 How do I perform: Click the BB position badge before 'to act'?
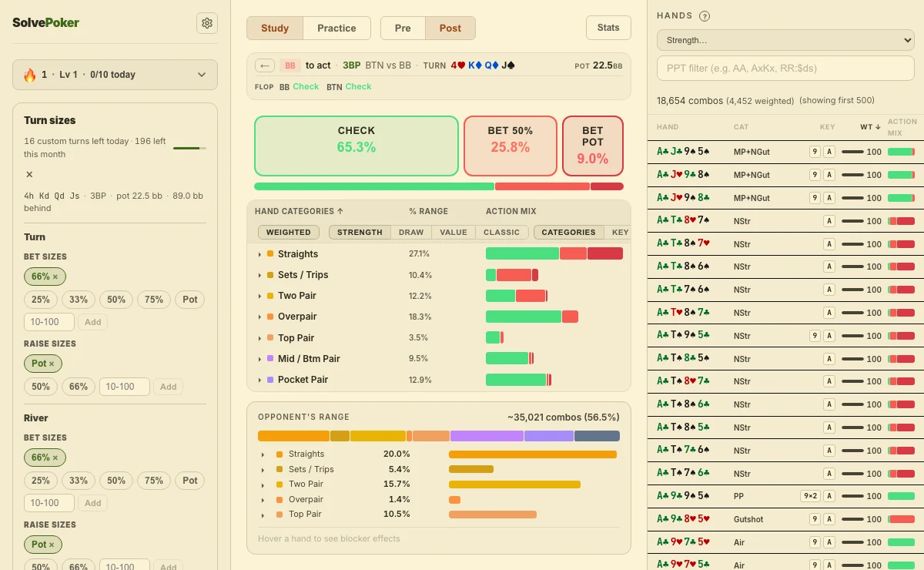(x=290, y=65)
